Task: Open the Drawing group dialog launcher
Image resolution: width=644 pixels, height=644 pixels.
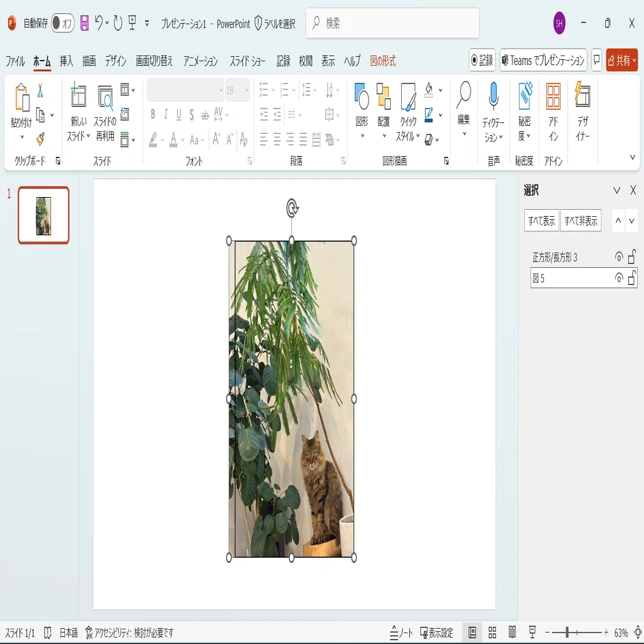Action: tap(446, 161)
